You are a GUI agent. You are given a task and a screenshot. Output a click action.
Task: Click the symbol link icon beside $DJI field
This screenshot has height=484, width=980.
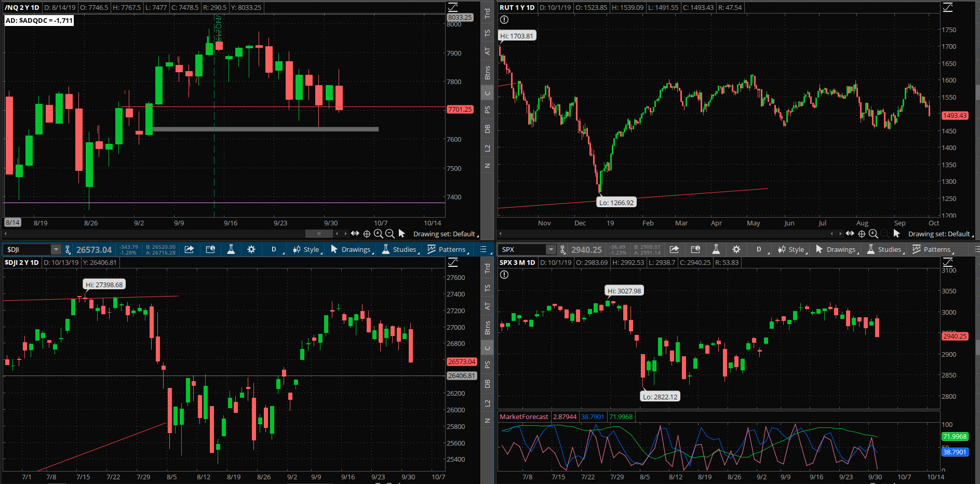[68, 250]
